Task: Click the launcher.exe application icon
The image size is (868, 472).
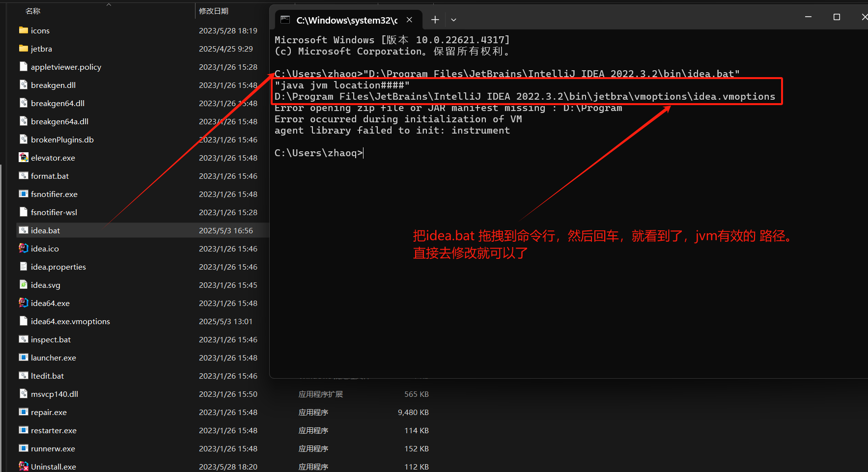Action: 23,358
